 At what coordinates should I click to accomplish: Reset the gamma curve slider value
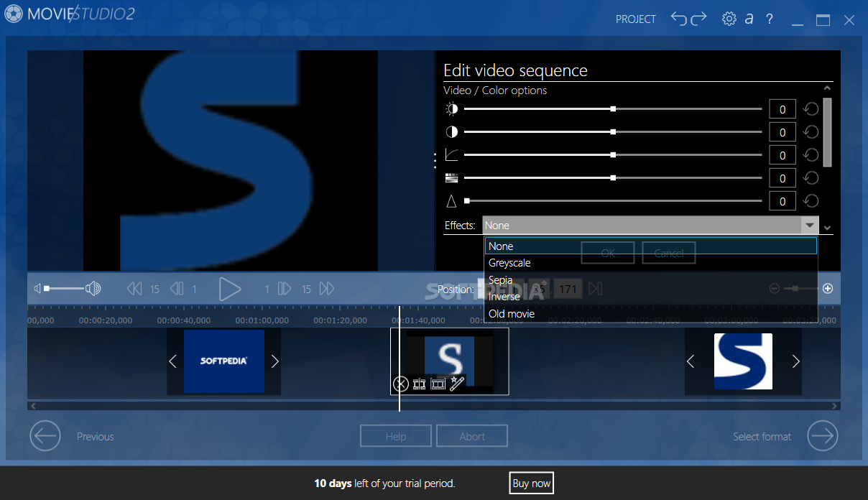tap(811, 155)
